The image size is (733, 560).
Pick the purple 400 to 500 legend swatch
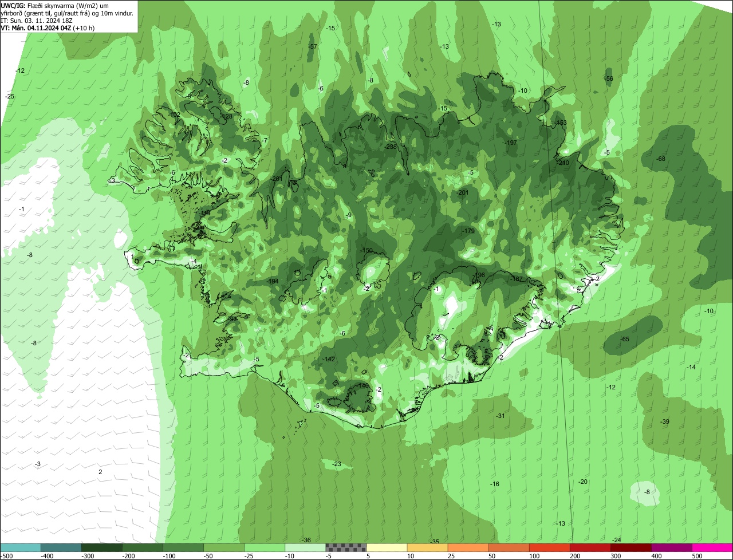[671, 547]
